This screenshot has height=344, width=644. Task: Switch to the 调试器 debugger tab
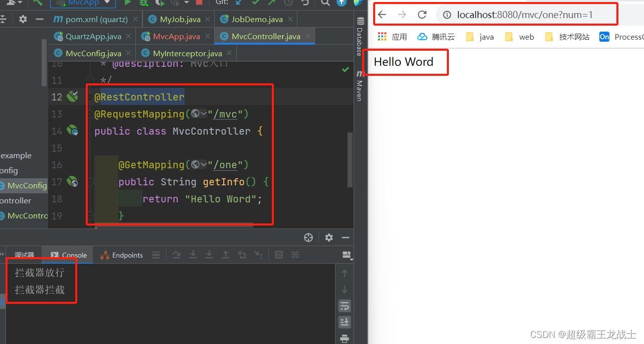coord(25,255)
